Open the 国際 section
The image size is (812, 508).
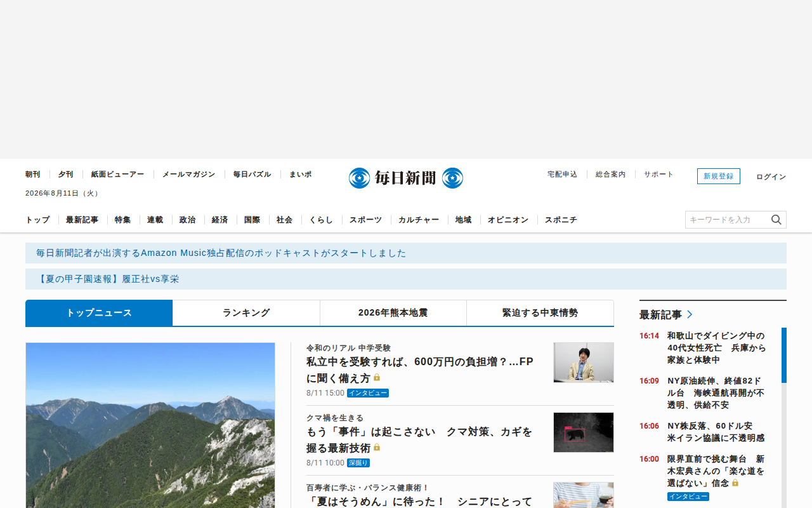pos(252,220)
